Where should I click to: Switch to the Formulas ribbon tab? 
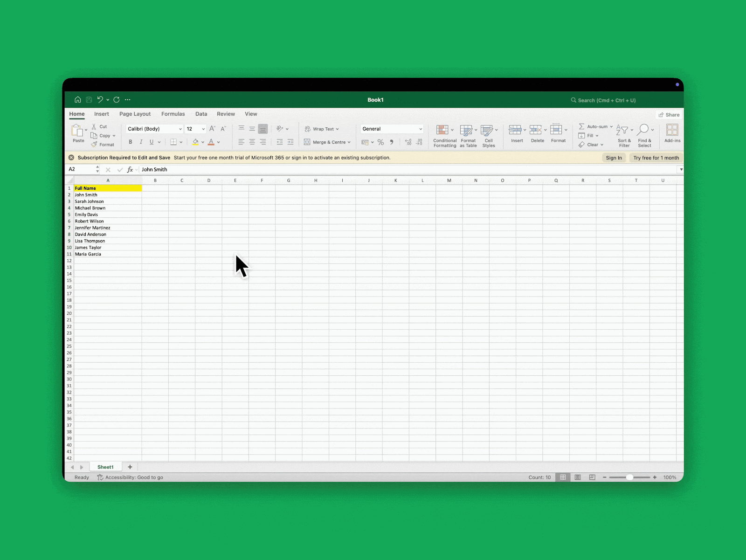[173, 114]
